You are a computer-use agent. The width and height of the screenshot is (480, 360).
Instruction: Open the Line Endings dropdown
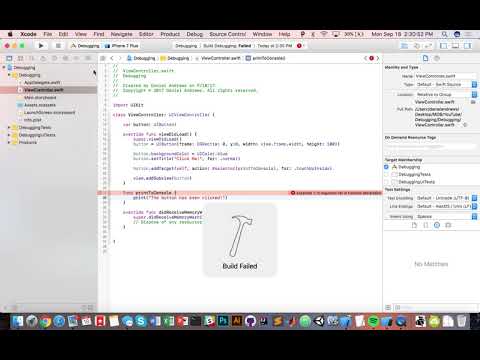coord(446,206)
